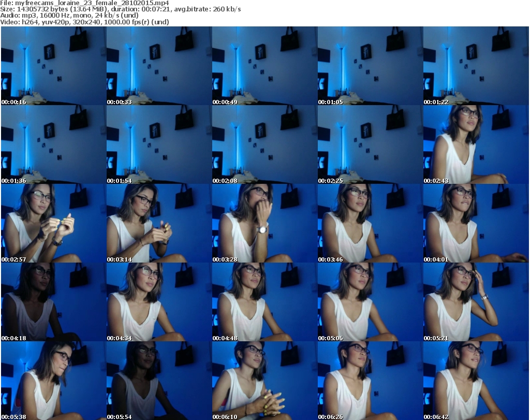Click the frame at 00:06:26
Viewport: 530px width, 420px height.
point(371,381)
